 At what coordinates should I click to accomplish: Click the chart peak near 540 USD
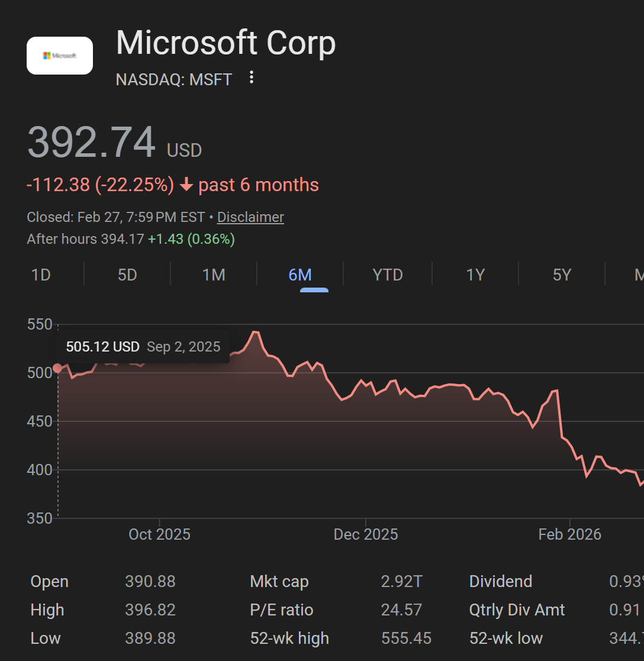255,332
